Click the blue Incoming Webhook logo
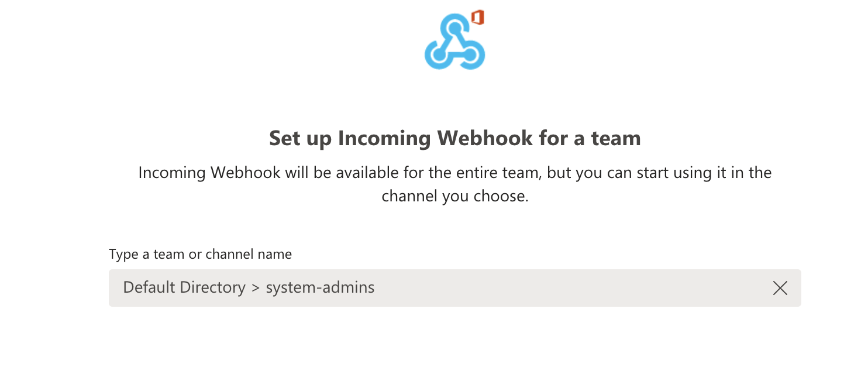The width and height of the screenshot is (868, 384). point(454,44)
